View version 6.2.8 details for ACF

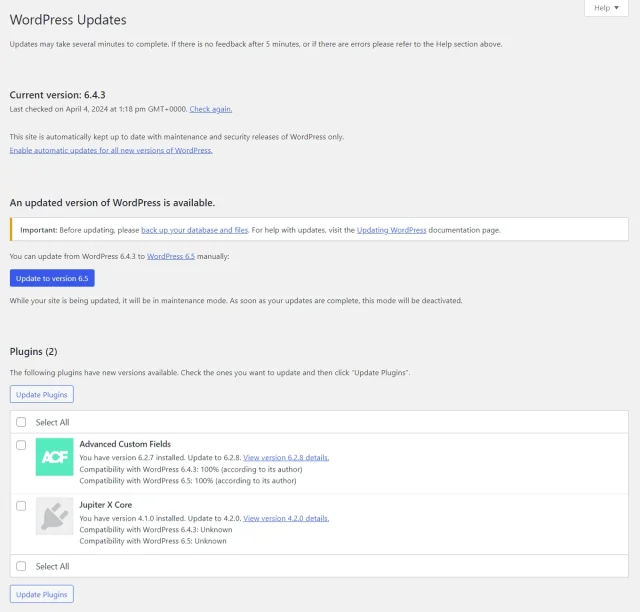coord(286,457)
